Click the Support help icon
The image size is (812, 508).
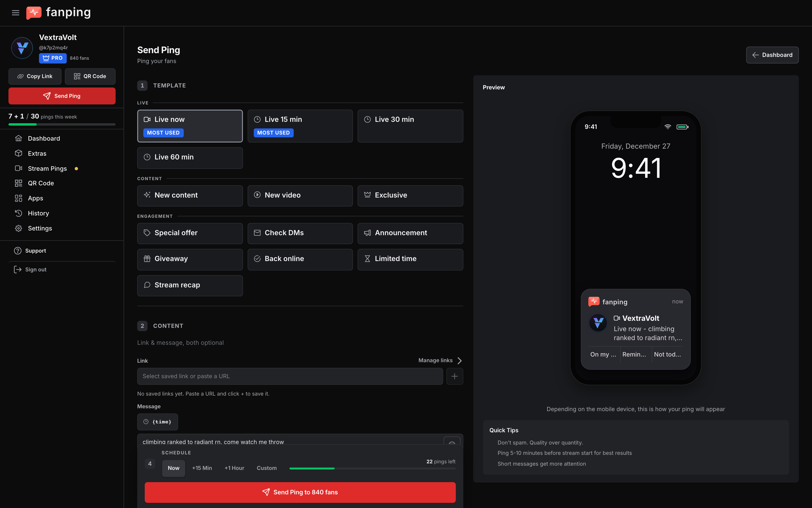[17, 251]
